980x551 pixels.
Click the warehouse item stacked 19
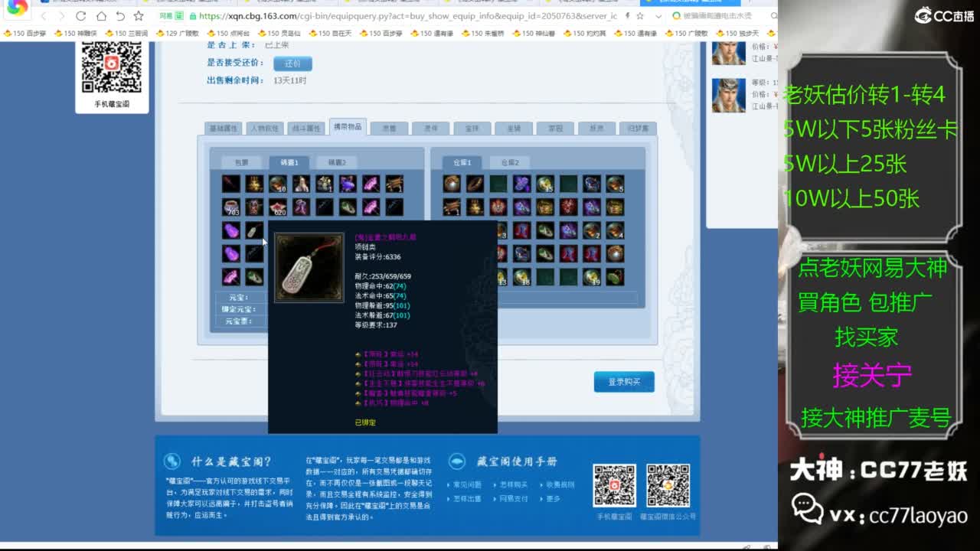click(591, 277)
